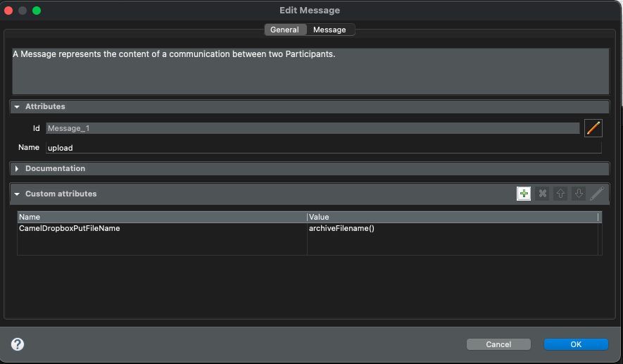This screenshot has width=623, height=364.
Task: Click the Name field containing upload
Action: [x=323, y=148]
